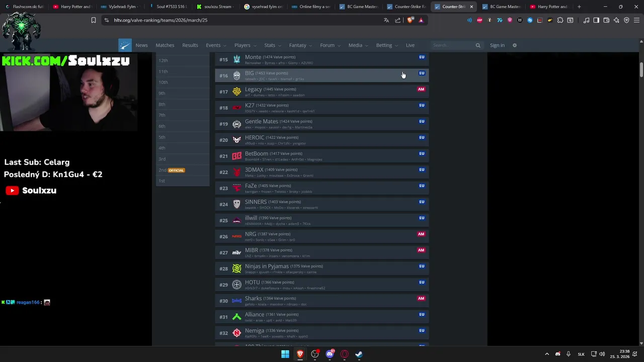
Task: Expand the Events dropdown menu
Action: pyautogui.click(x=216, y=45)
